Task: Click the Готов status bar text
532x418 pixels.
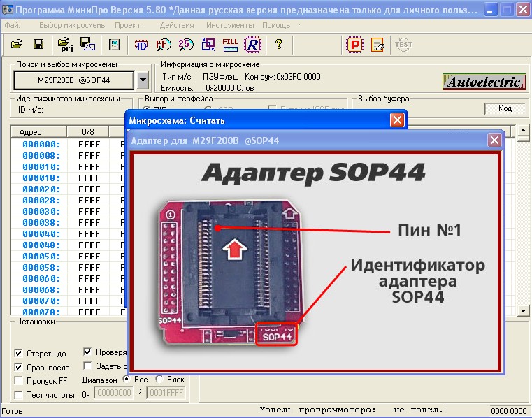Action: pos(13,411)
